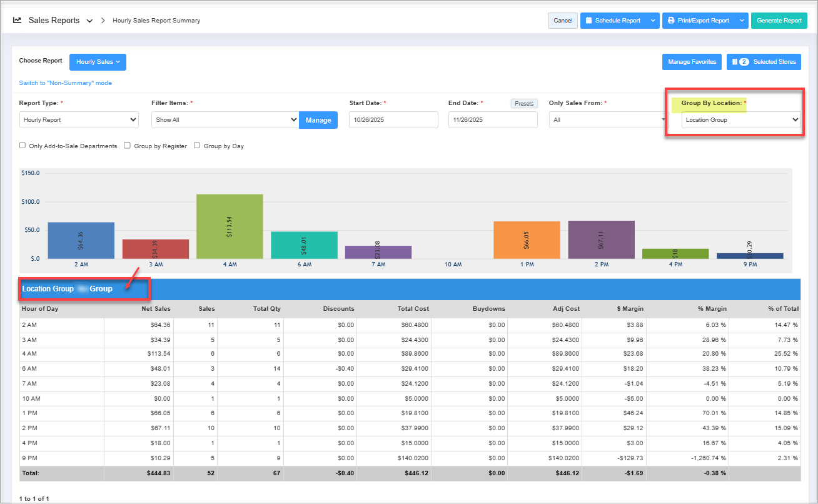
Task: Click the calendar icon on Schedule Report
Action: point(588,21)
